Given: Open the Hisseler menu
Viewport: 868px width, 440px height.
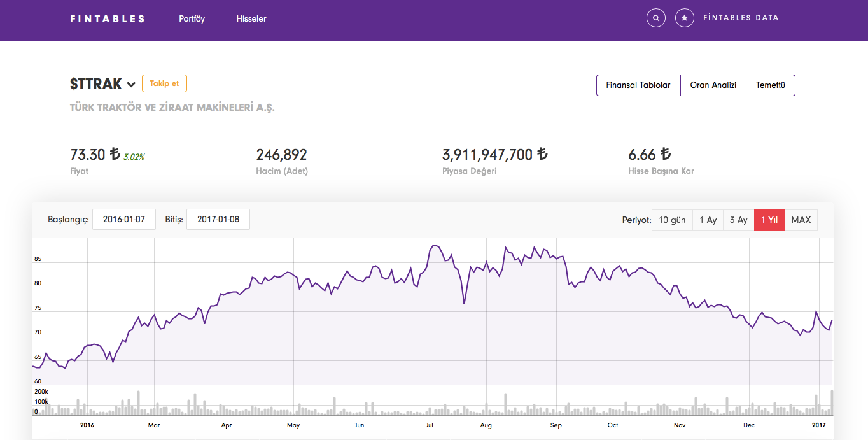Looking at the screenshot, I should click(251, 18).
